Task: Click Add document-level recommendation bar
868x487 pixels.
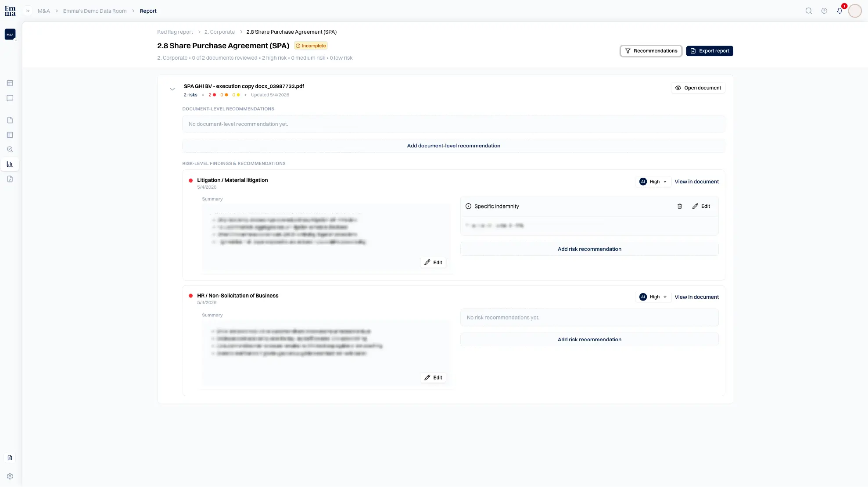Action: (x=453, y=146)
